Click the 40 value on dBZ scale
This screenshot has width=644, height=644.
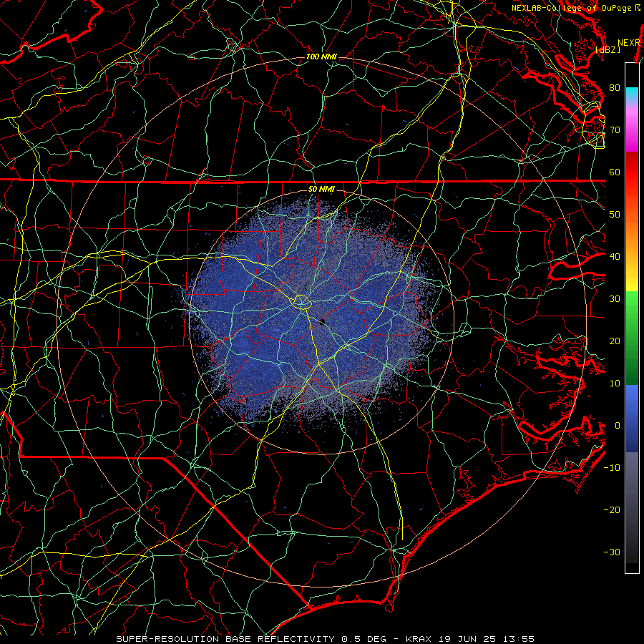point(615,257)
